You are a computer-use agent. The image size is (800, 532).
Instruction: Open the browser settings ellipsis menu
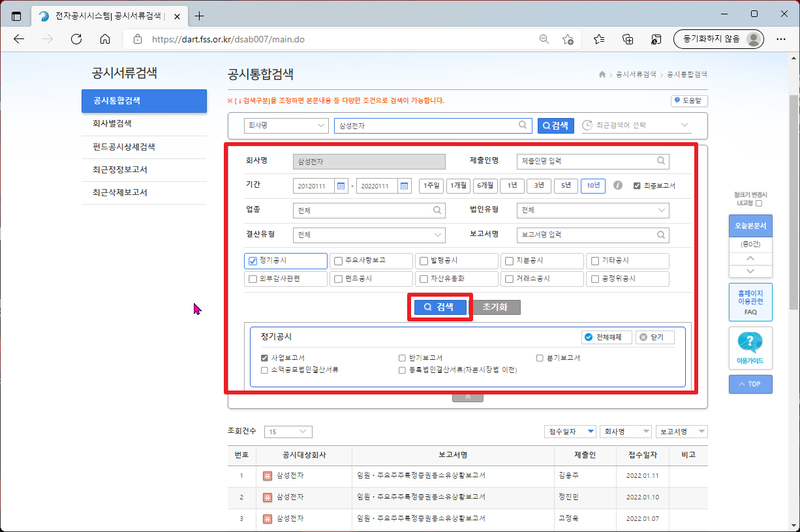pos(781,39)
